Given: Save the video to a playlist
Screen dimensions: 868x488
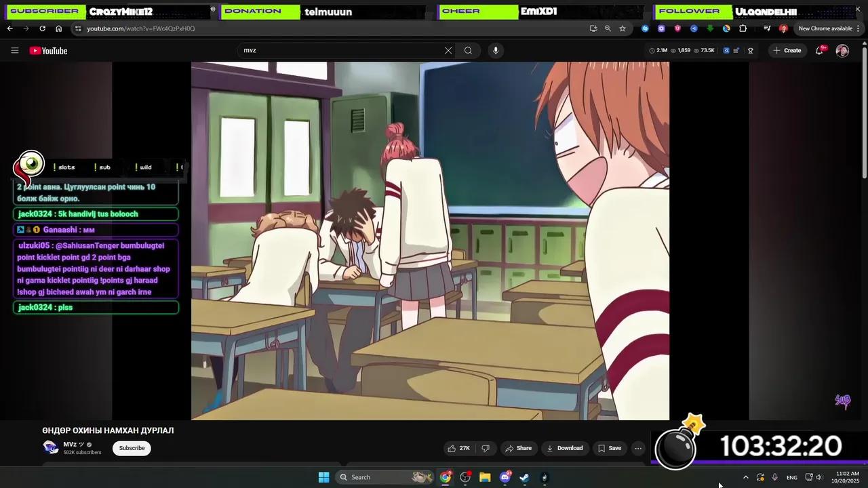Looking at the screenshot, I should (x=609, y=448).
